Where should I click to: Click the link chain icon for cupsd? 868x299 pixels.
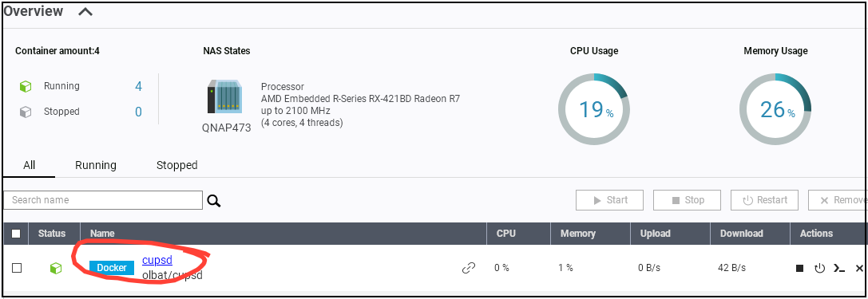click(x=469, y=268)
